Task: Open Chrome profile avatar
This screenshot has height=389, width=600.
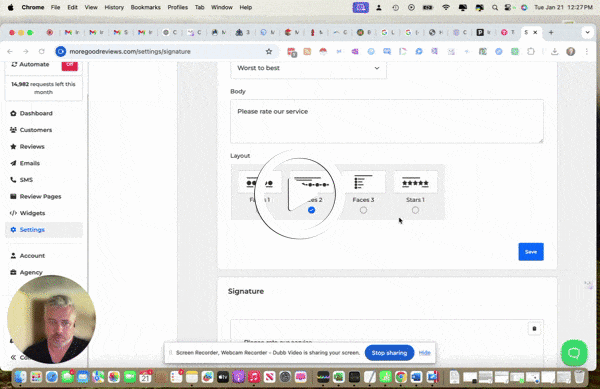Action: (x=571, y=52)
